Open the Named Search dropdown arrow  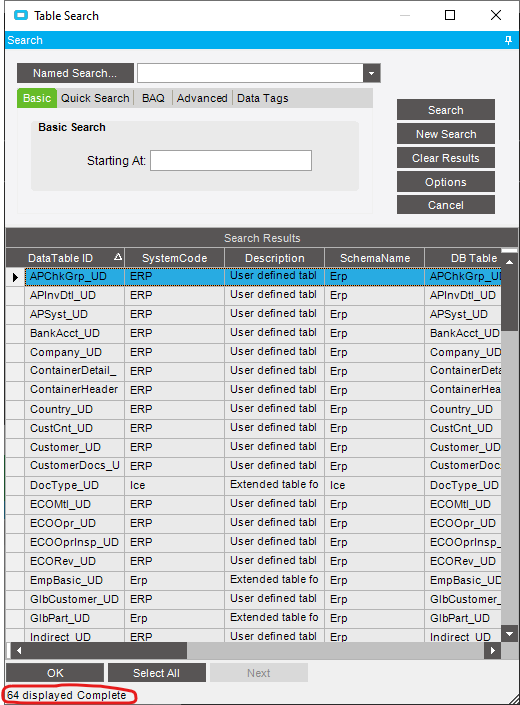[371, 73]
